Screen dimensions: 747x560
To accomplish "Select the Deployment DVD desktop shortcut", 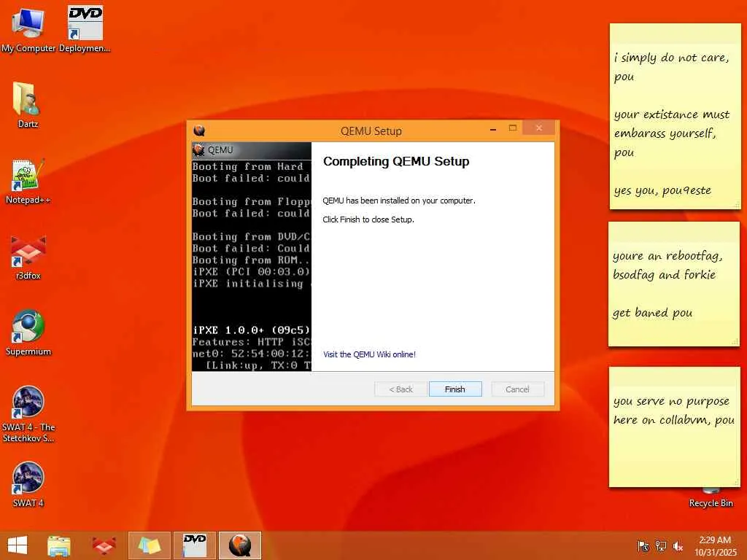I will coord(85,30).
